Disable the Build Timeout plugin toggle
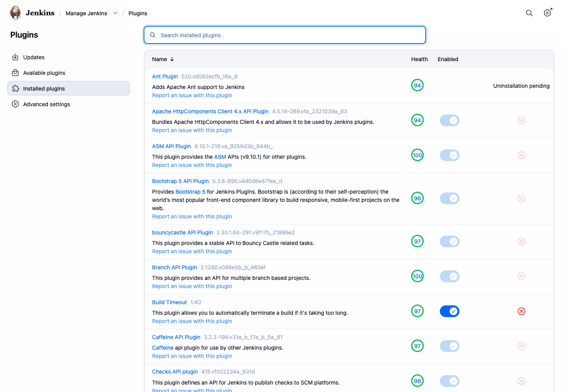 [x=450, y=311]
